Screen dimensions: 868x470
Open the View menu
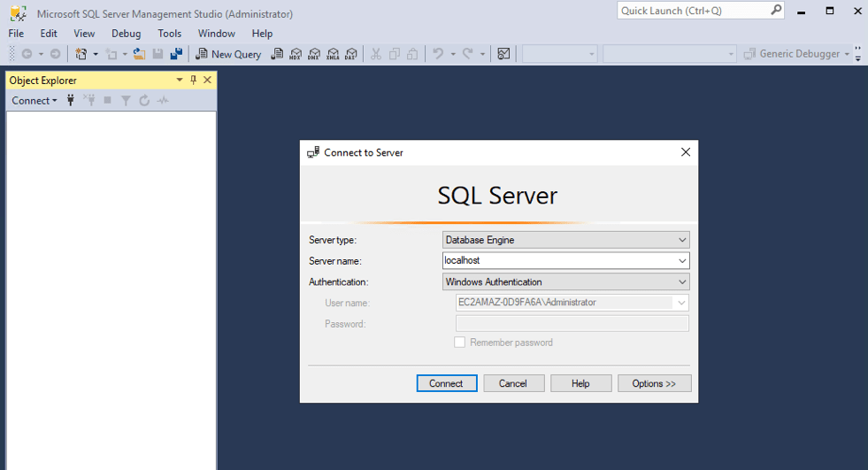point(84,34)
